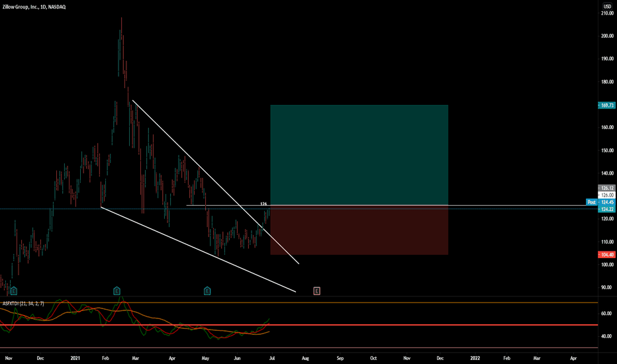Select the red stop loss zone
617x364 pixels.
tap(359, 230)
